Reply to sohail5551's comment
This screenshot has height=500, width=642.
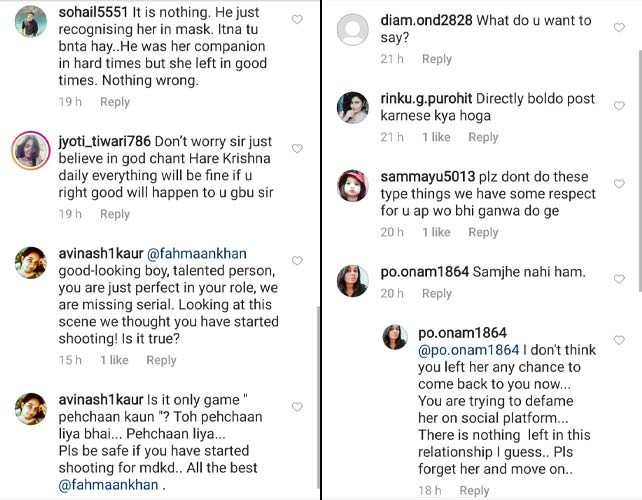click(115, 102)
